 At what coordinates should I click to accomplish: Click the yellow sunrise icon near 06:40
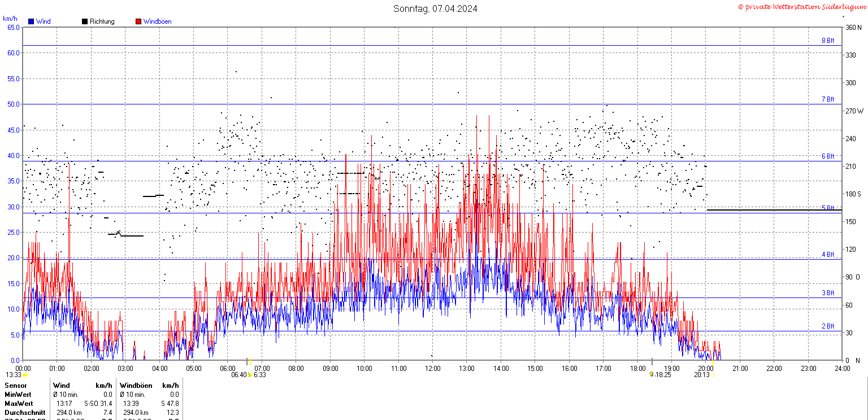pyautogui.click(x=250, y=375)
